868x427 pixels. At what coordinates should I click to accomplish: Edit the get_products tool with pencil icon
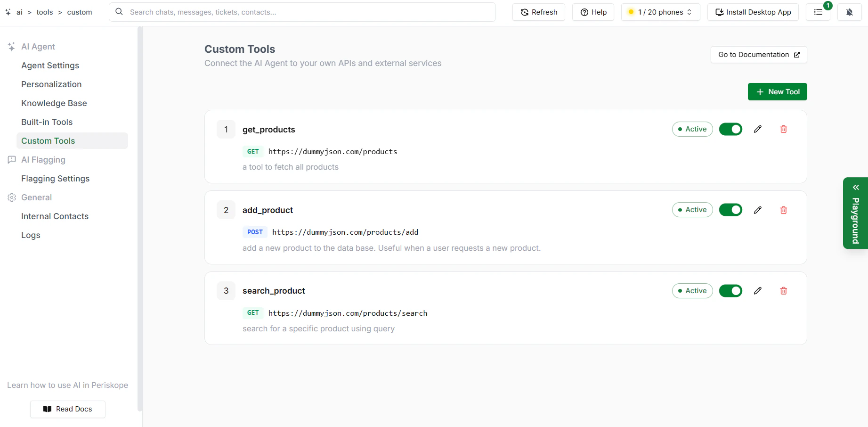click(x=757, y=129)
